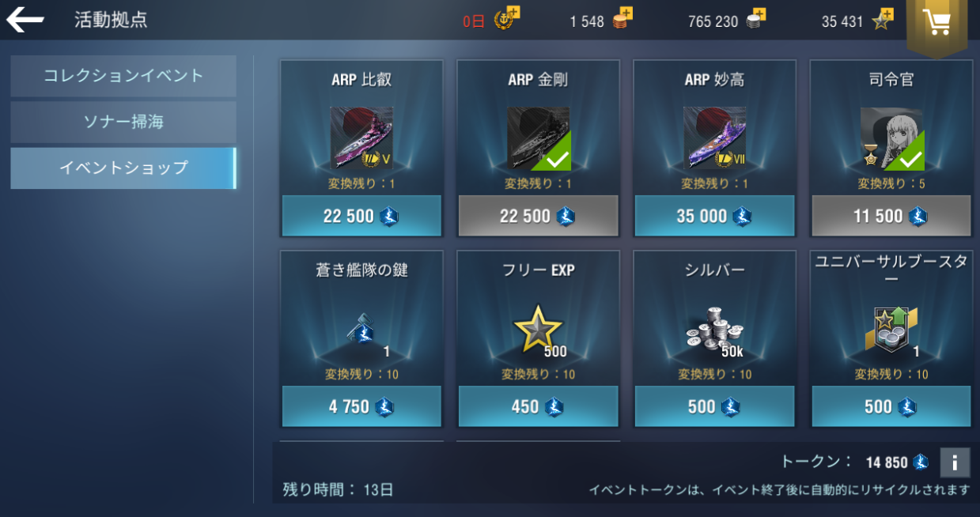This screenshot has height=517, width=980.
Task: Click the greyed ARP 金剛 price button
Action: click(538, 216)
